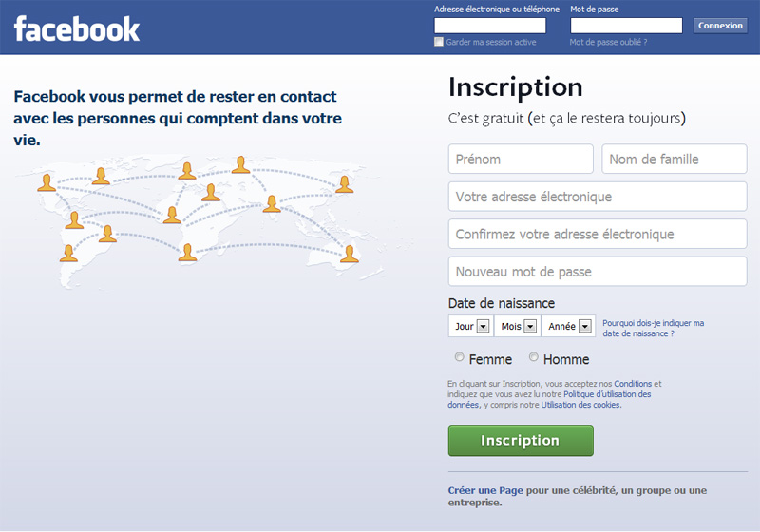This screenshot has width=760, height=532.
Task: Open the Mois dropdown
Action: point(518,326)
